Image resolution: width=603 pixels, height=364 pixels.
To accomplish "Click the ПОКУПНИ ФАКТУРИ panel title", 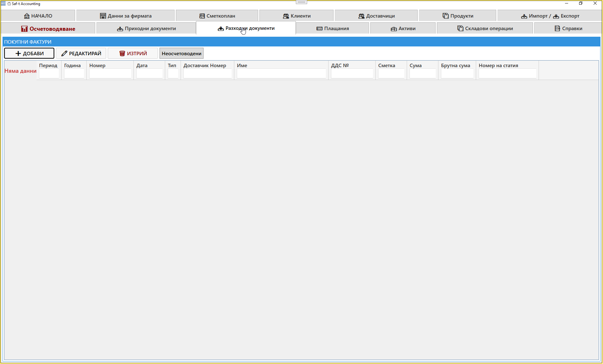I will click(28, 42).
